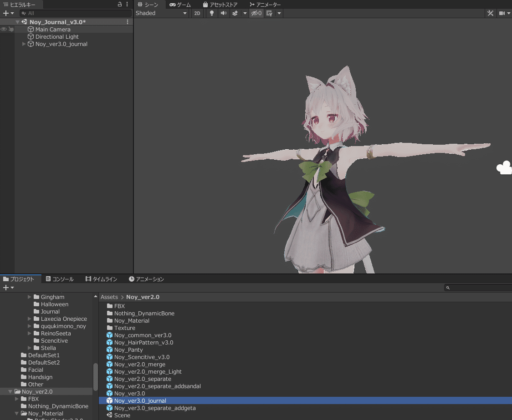Screen dimensions: 512x420
Task: Collapse the Noy_ver2.0 folder tree
Action: click(x=10, y=391)
